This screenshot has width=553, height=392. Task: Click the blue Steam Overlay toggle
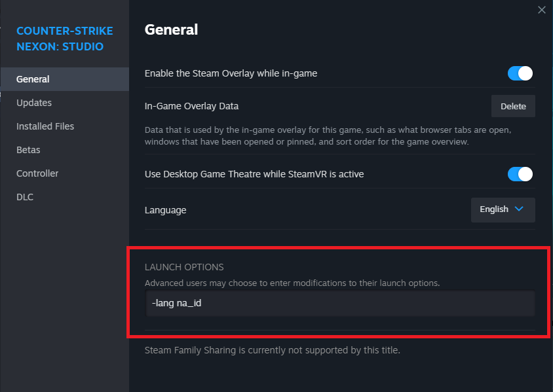pos(520,73)
